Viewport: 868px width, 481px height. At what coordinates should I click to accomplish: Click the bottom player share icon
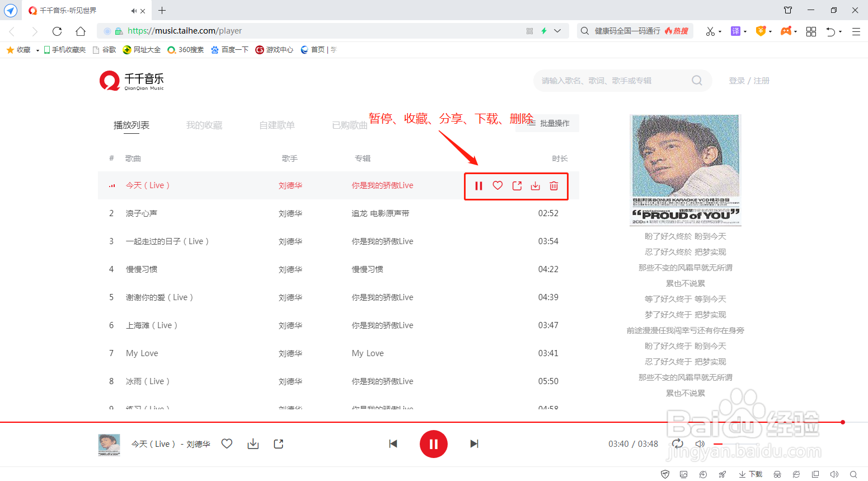(x=279, y=444)
